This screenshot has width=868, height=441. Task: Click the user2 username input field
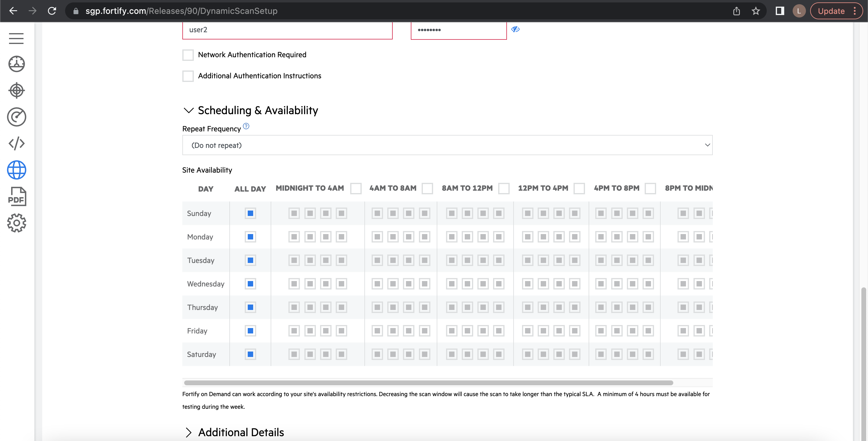tap(287, 30)
